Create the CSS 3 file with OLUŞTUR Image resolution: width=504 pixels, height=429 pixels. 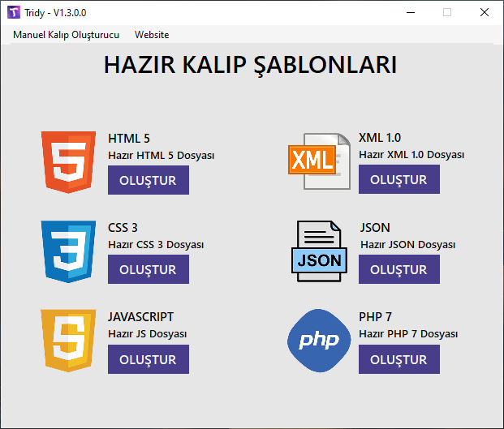(149, 269)
